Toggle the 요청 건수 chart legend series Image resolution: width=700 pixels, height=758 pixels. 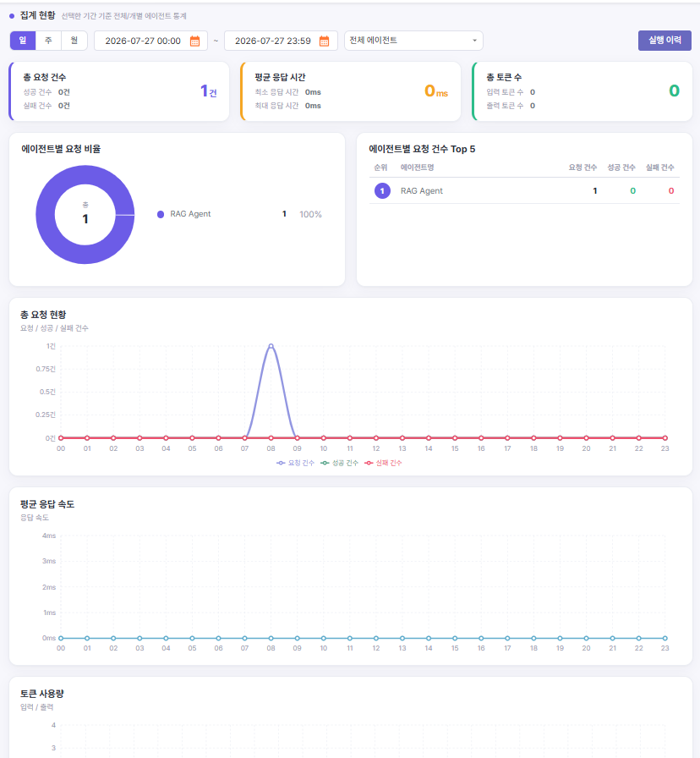pos(295,463)
